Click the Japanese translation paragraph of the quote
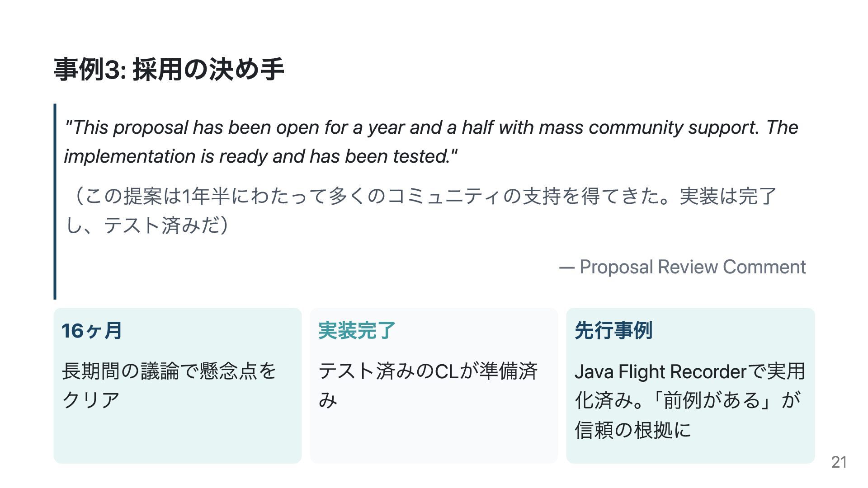868x488 pixels. point(421,211)
